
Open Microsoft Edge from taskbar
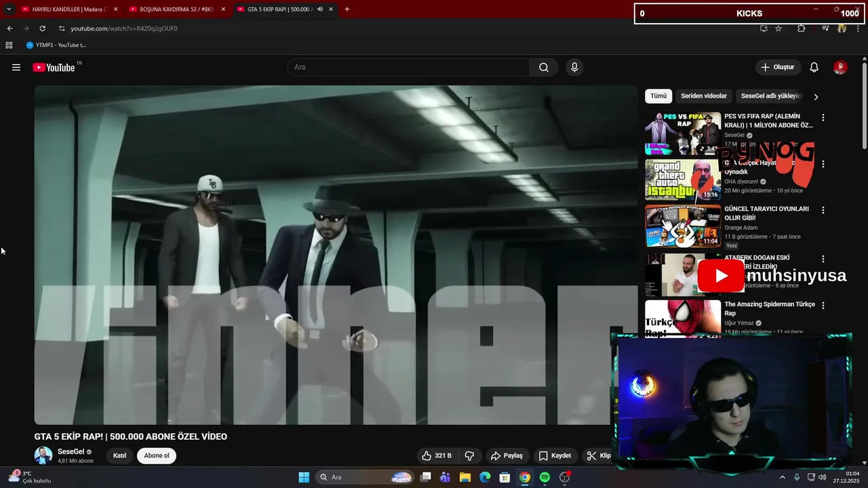(485, 477)
